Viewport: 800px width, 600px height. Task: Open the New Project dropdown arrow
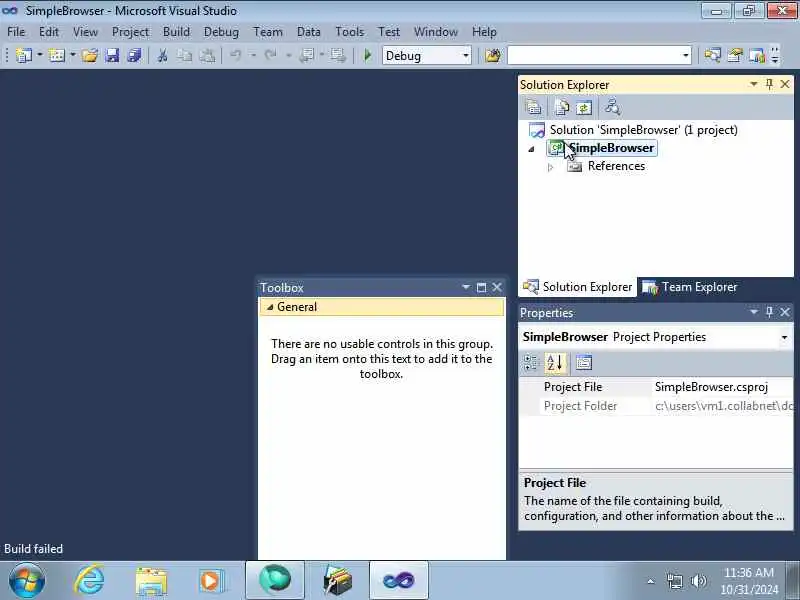pos(40,55)
